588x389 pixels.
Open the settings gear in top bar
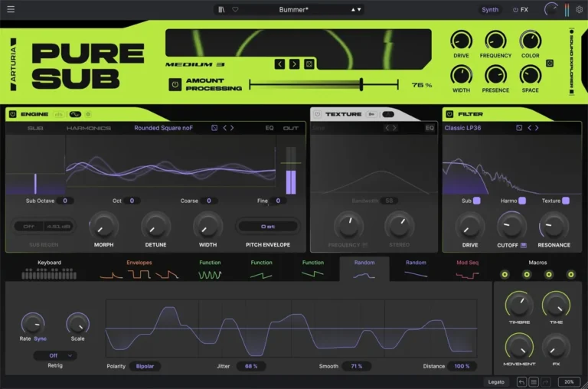click(580, 10)
